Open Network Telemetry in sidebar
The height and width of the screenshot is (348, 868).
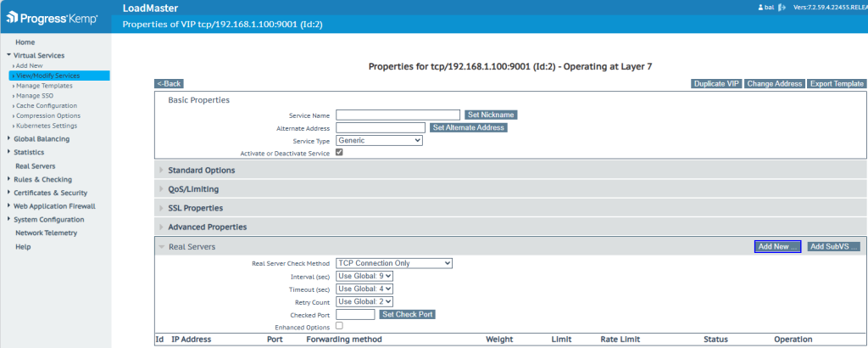(x=47, y=233)
